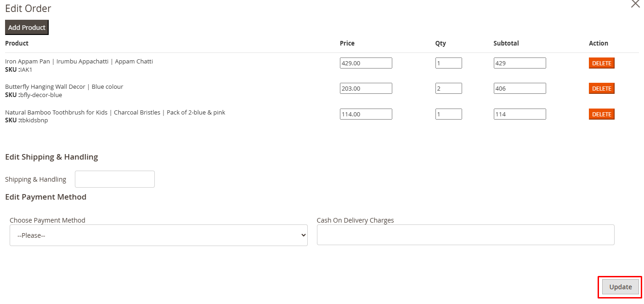Click the Add Product button
The width and height of the screenshot is (644, 304).
click(x=27, y=28)
